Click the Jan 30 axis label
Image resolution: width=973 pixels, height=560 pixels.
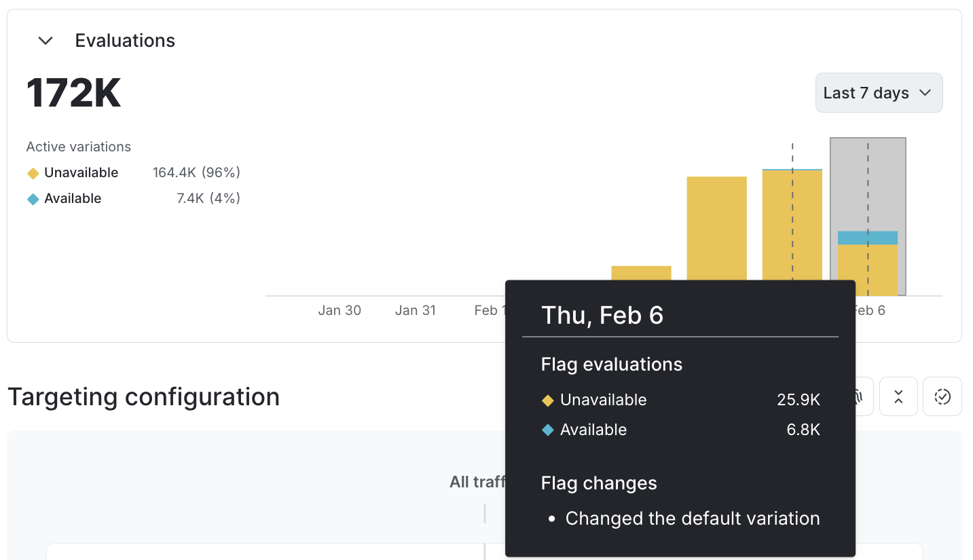(339, 310)
